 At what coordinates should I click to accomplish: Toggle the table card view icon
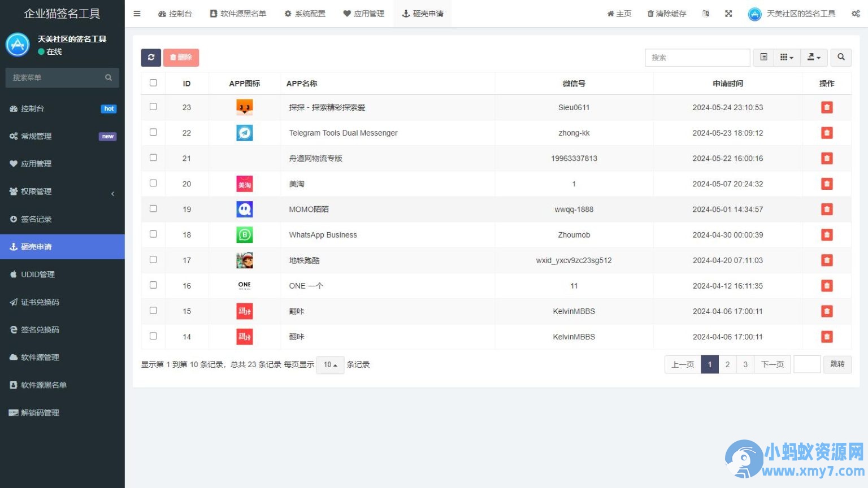tap(763, 57)
